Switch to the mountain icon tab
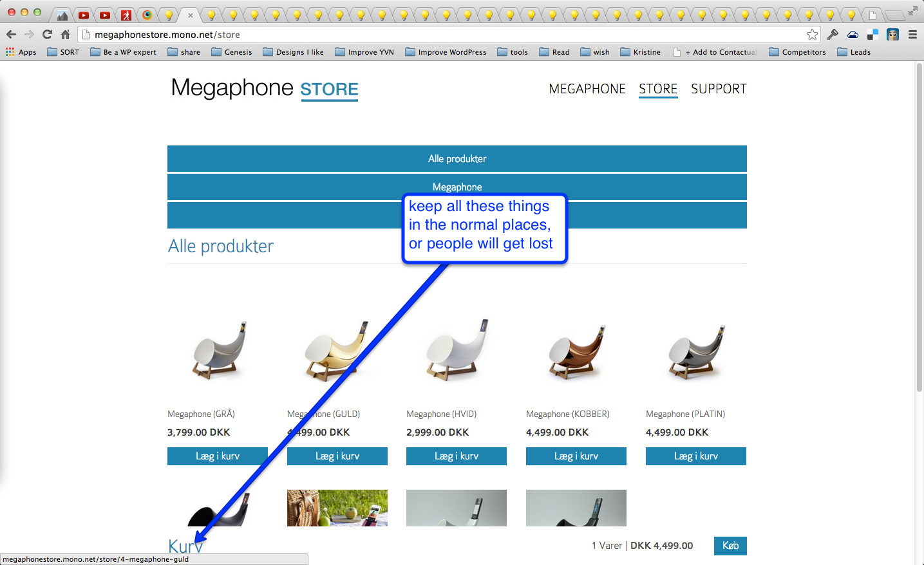Screen dimensions: 924x565 click(62, 15)
